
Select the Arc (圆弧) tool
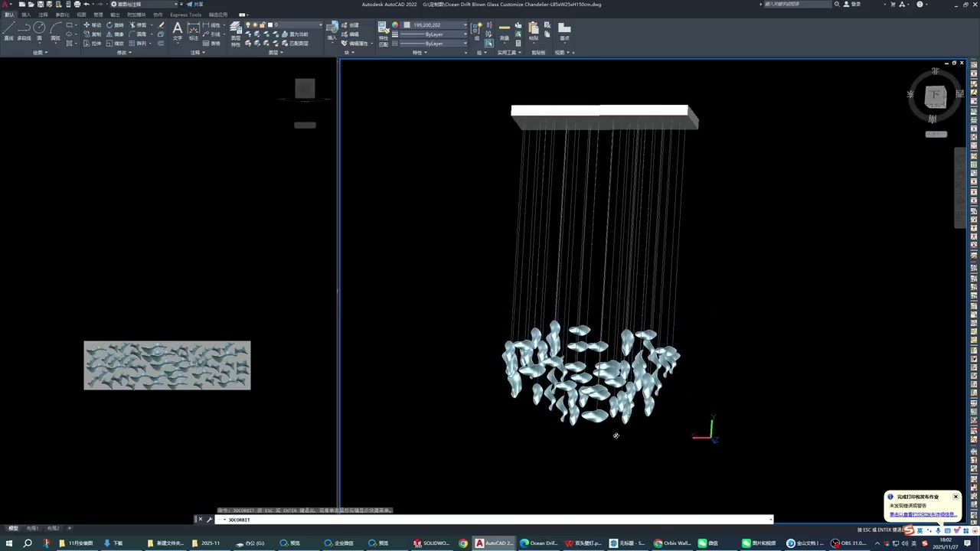(x=55, y=30)
